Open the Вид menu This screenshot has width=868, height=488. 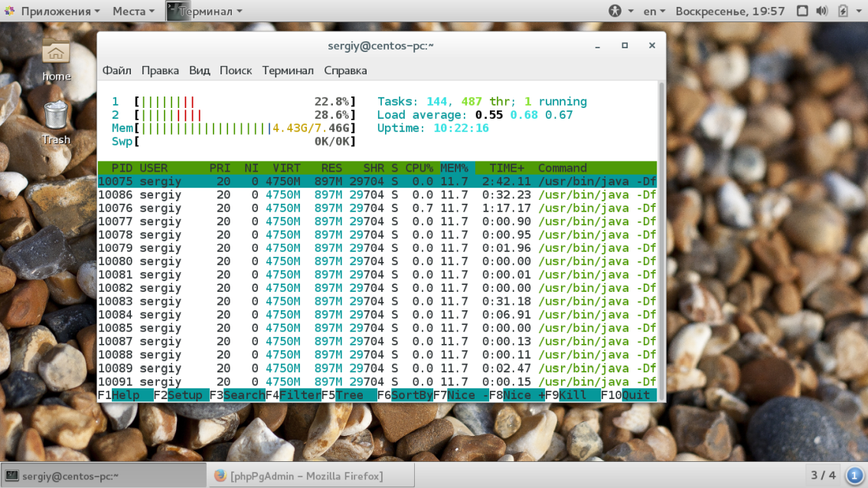tap(199, 70)
